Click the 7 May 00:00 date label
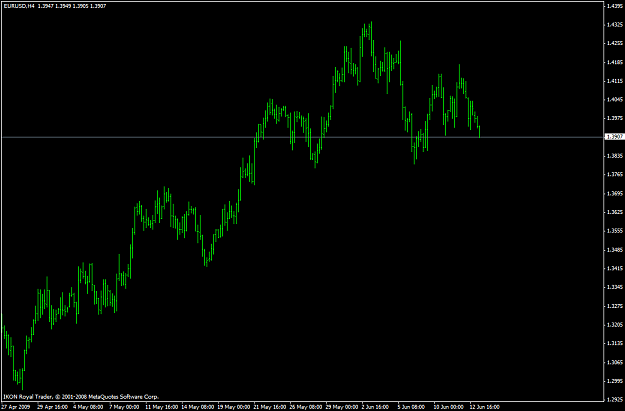The height and width of the screenshot is (411, 625). (124, 407)
